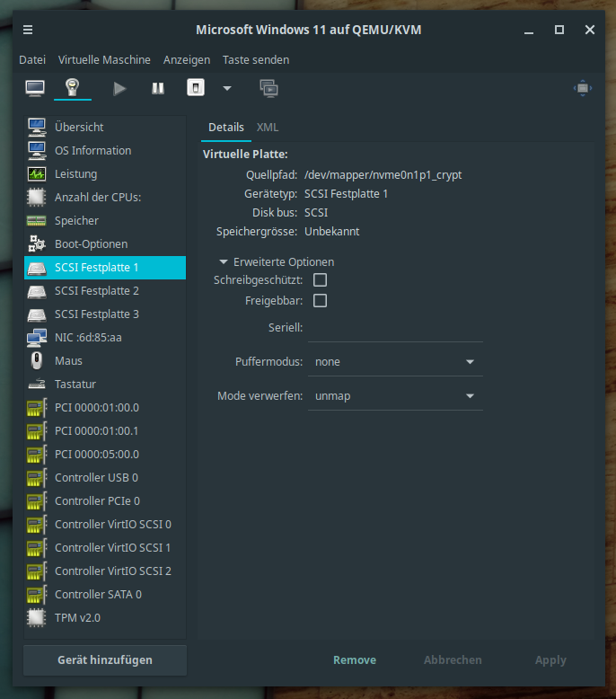
Task: Toggle fullscreen icon on toolbar right
Action: click(x=583, y=88)
